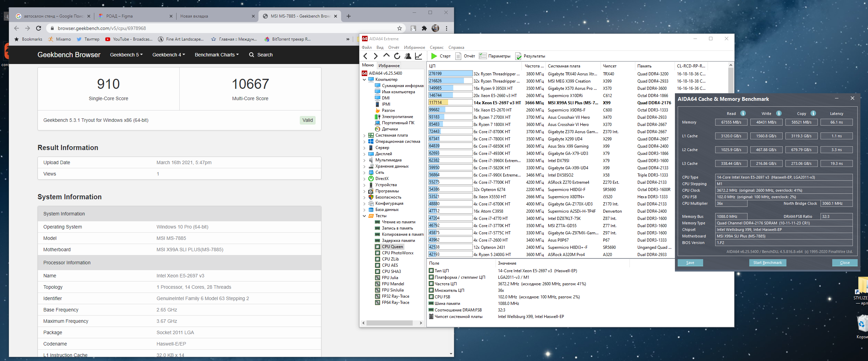Click the AIDA64 forward arrow icon
Image resolution: width=868 pixels, height=361 pixels.
point(376,56)
